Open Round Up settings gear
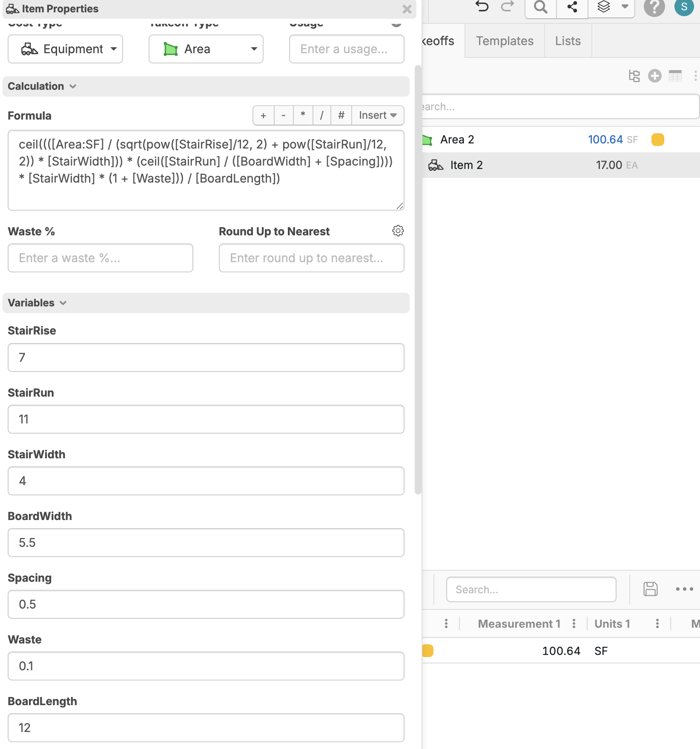700x749 pixels. tap(398, 231)
